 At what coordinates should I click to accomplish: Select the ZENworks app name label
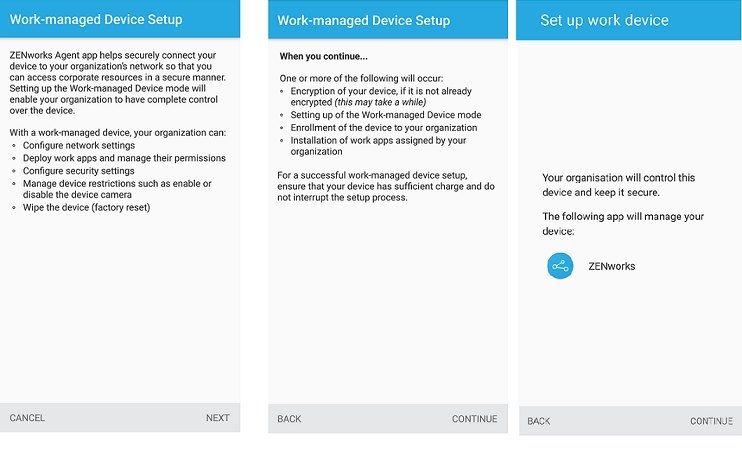[x=612, y=266]
